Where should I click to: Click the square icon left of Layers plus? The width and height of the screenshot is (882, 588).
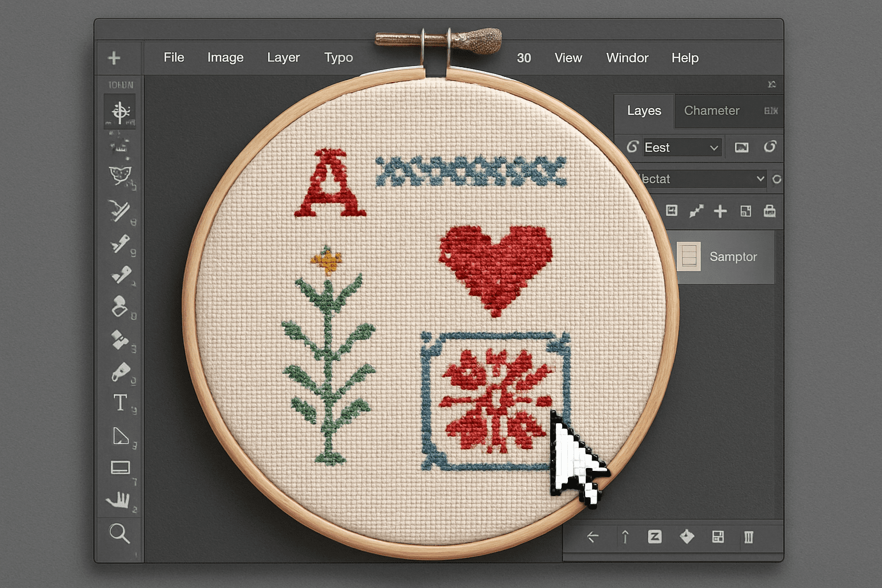point(671,211)
